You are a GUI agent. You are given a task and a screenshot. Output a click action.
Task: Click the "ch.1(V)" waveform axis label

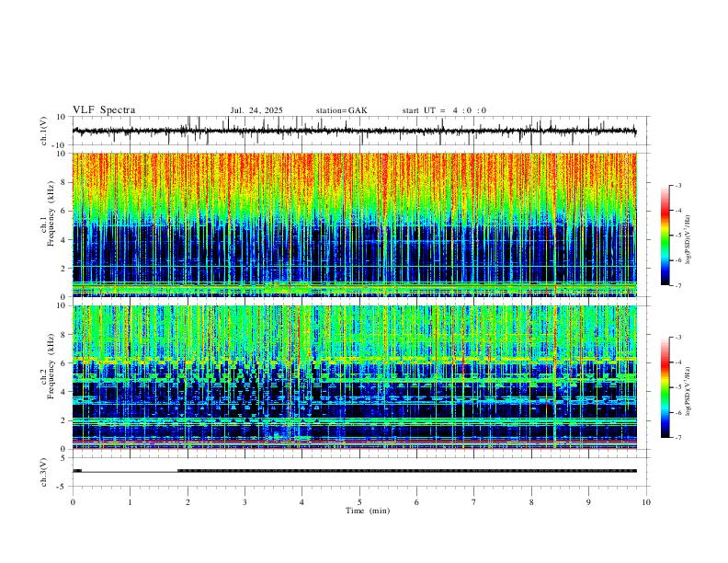coord(44,131)
